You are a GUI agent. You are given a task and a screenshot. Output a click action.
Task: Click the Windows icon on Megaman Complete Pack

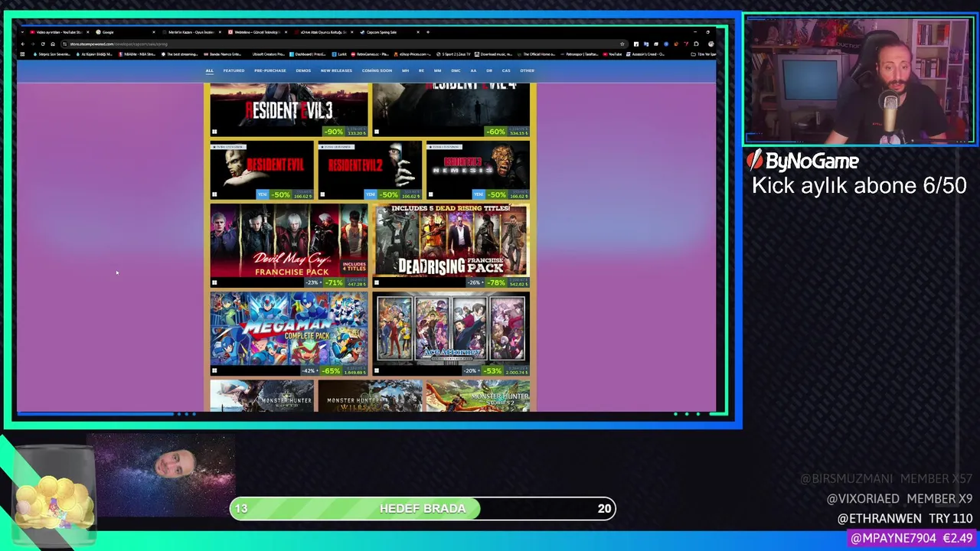click(214, 370)
